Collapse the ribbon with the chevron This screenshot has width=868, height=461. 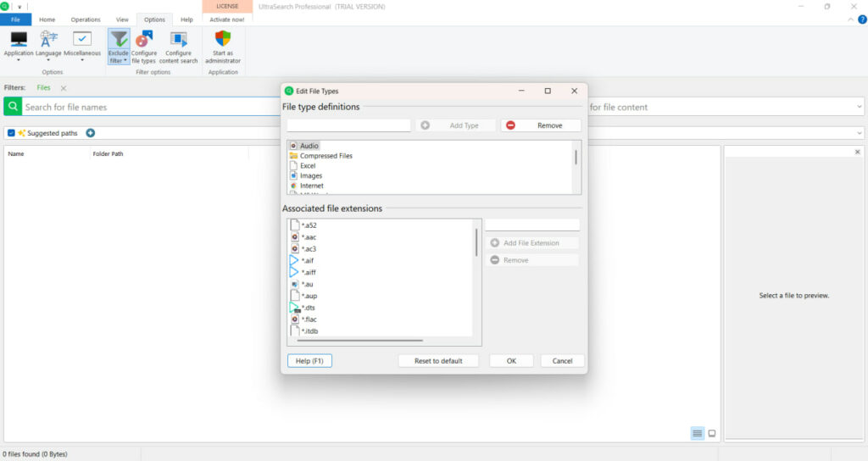click(850, 20)
